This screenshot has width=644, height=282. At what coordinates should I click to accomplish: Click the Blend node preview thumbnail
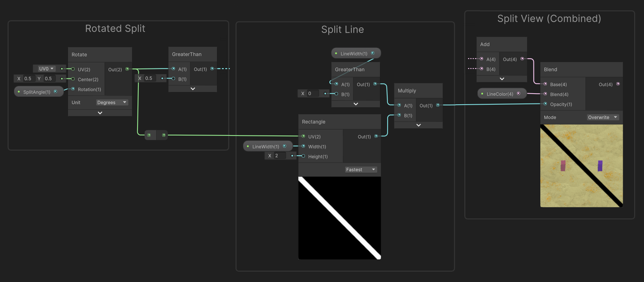pos(581,166)
